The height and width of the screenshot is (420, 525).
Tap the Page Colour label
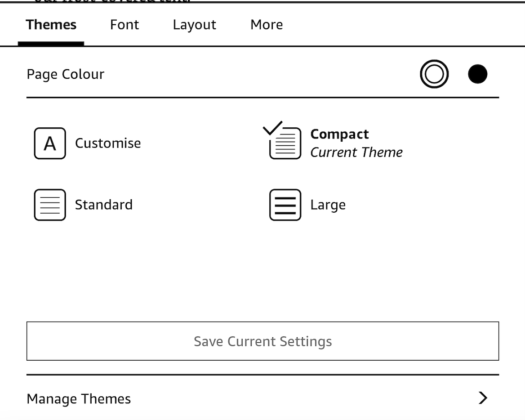pyautogui.click(x=65, y=74)
